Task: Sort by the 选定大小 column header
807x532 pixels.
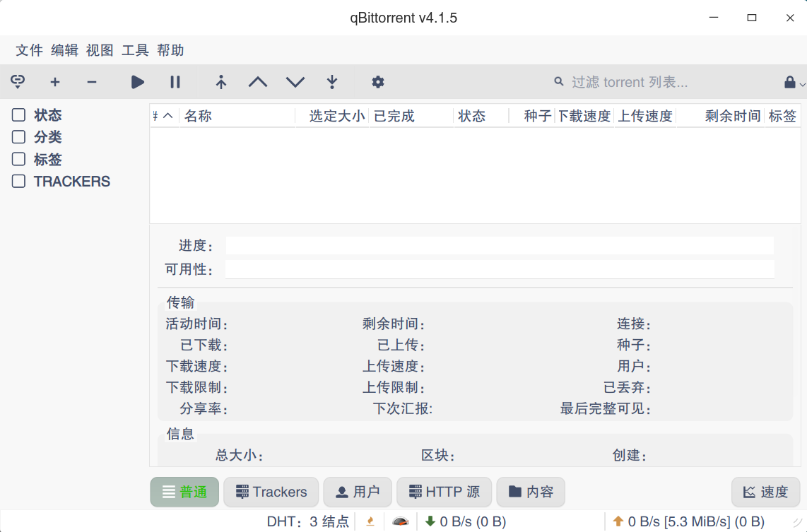Action: (x=332, y=116)
